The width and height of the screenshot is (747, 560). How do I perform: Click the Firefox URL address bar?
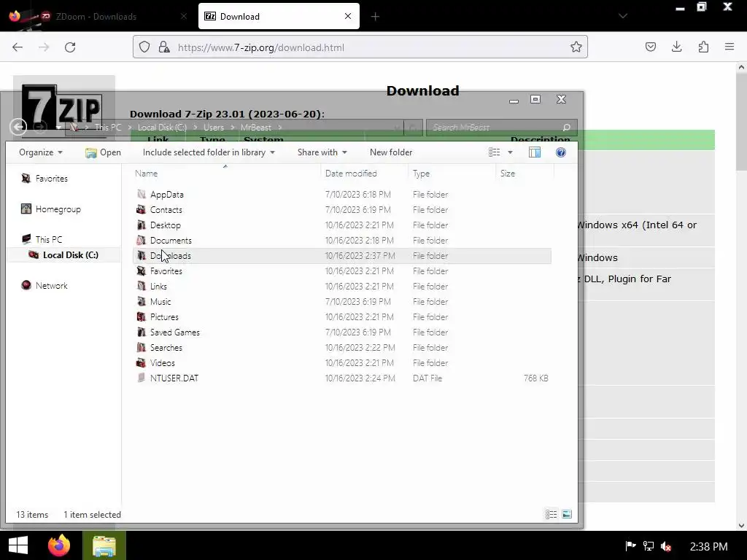(360, 47)
